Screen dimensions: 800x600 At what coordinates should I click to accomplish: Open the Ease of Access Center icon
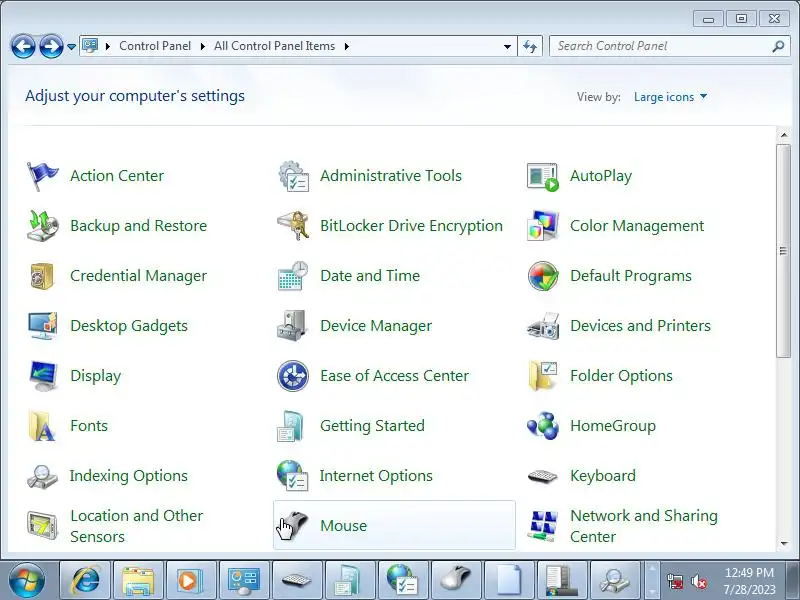point(293,376)
